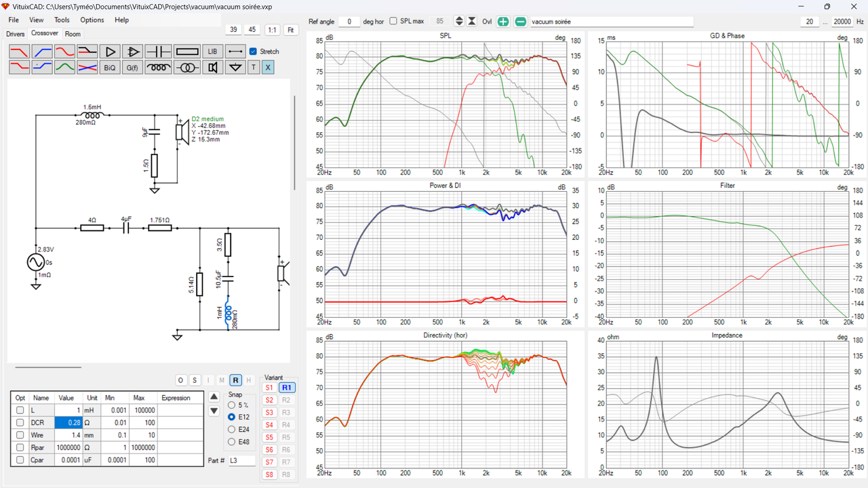
Task: Switch to the Drivers tab
Action: (x=16, y=34)
